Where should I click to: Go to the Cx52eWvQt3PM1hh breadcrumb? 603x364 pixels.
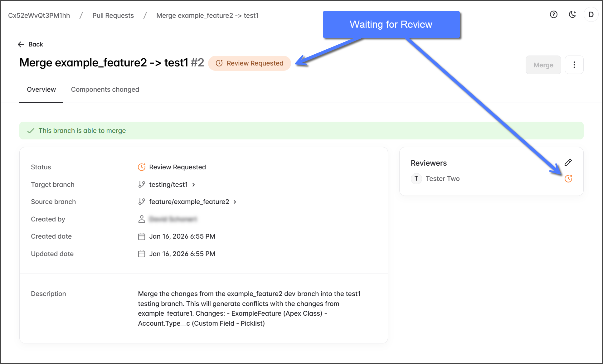[39, 16]
